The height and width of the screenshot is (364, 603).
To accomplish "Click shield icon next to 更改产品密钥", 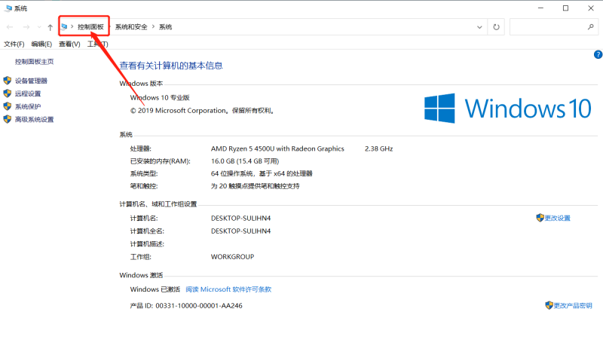I will point(549,305).
